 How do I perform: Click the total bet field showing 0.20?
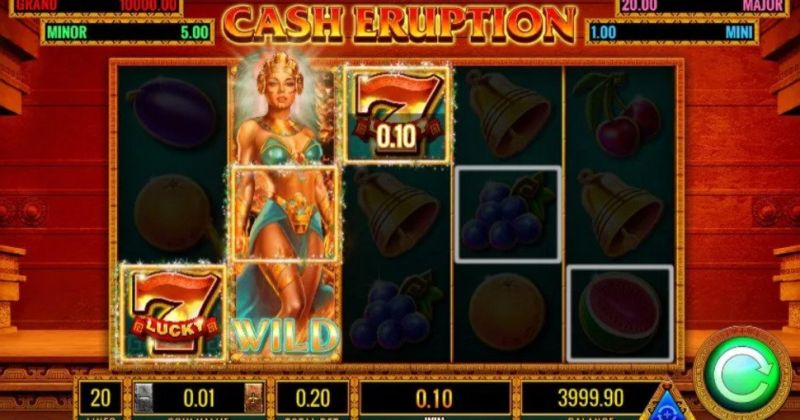[313, 399]
